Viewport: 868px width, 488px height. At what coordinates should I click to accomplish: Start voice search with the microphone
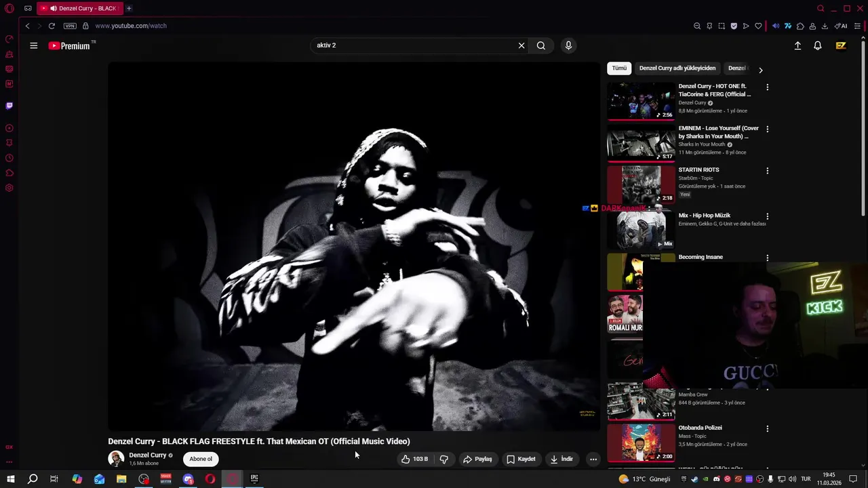[x=568, y=45]
